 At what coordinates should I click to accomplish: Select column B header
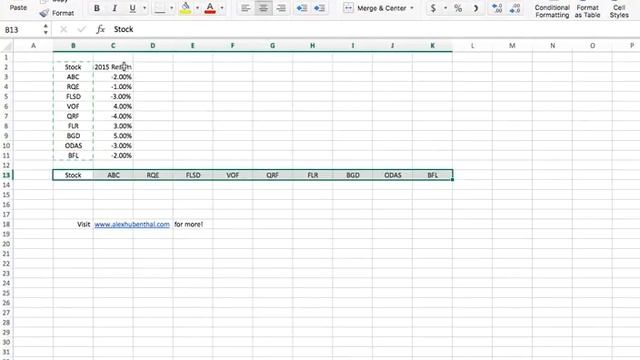(73, 46)
